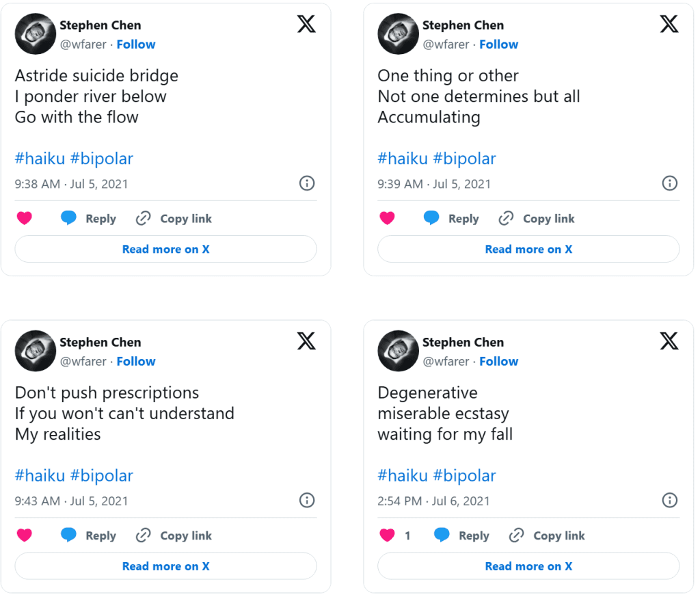Click the reply bubble icon on the 'Astride suicide bridge' tweet

pos(68,219)
